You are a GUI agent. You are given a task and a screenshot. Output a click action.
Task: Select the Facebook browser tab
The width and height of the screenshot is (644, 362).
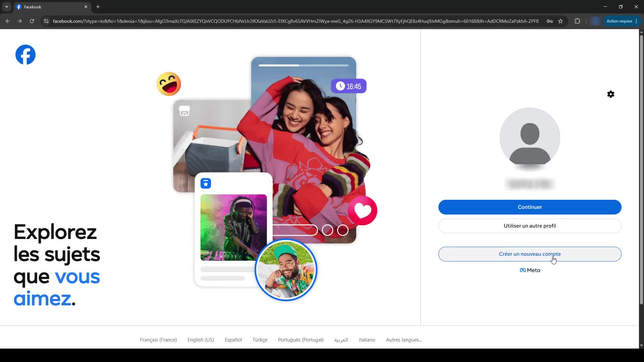tap(52, 7)
